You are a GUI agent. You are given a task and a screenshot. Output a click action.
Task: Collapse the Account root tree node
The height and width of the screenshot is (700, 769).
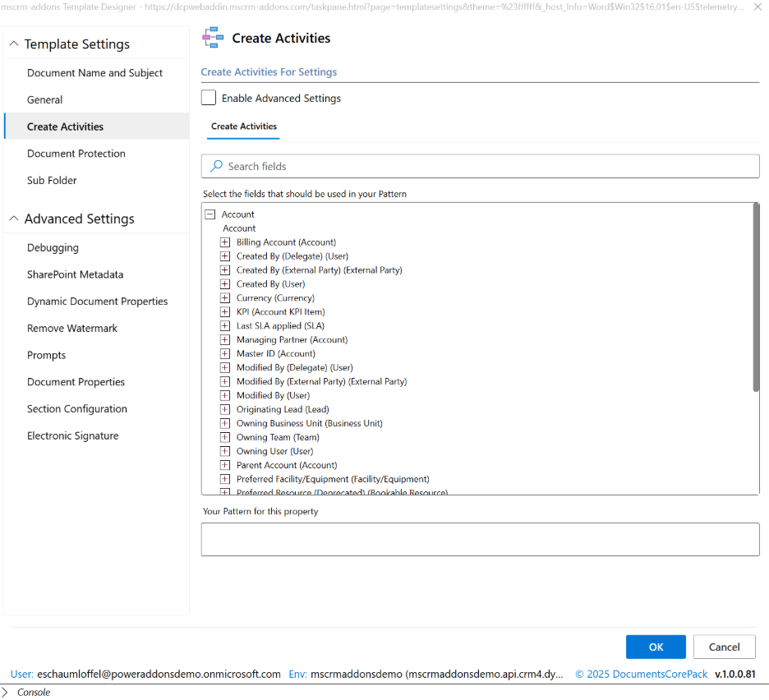210,214
